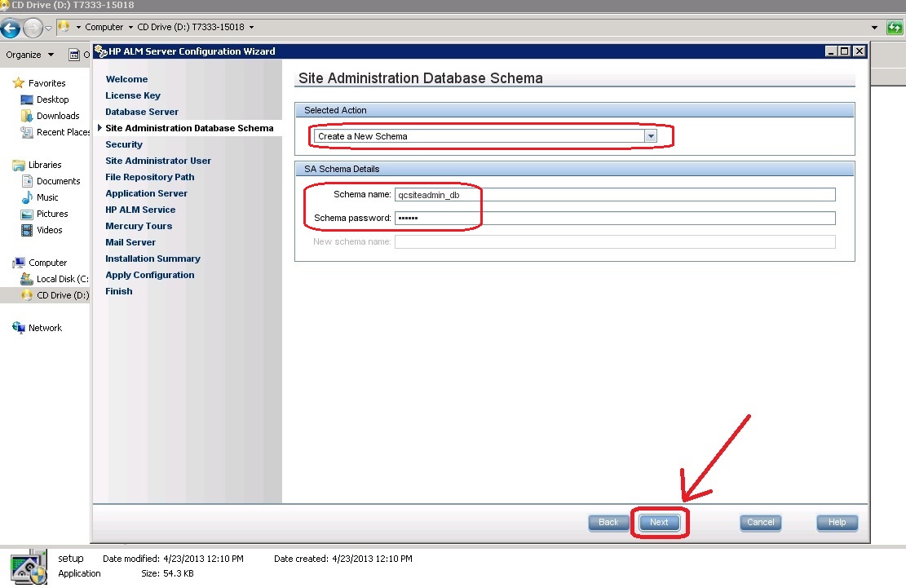906x588 pixels.
Task: Click the New schema name field
Action: click(615, 241)
